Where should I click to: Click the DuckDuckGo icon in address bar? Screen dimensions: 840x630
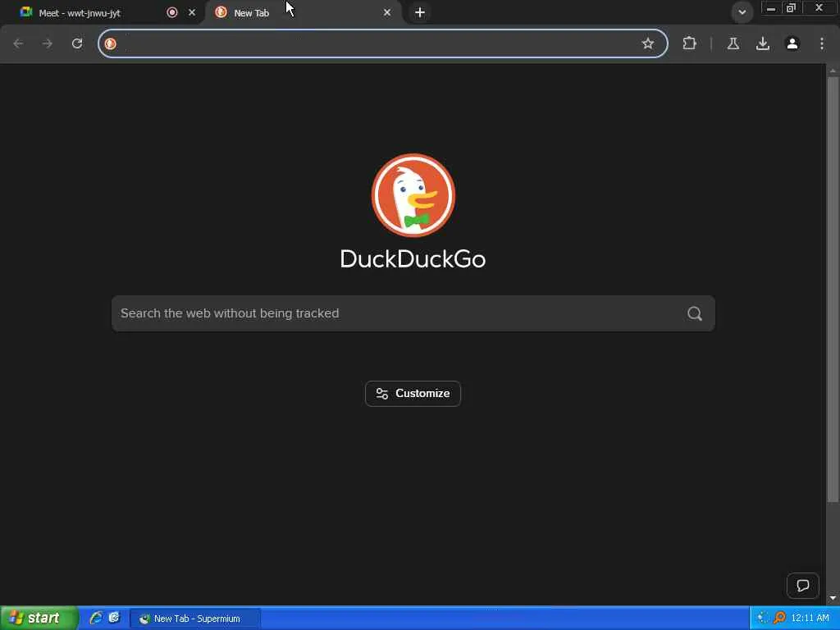click(111, 43)
